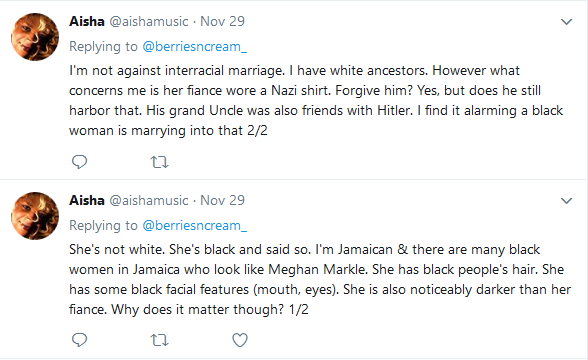Like the second tweet with the heart icon
588x360 pixels.
click(240, 340)
